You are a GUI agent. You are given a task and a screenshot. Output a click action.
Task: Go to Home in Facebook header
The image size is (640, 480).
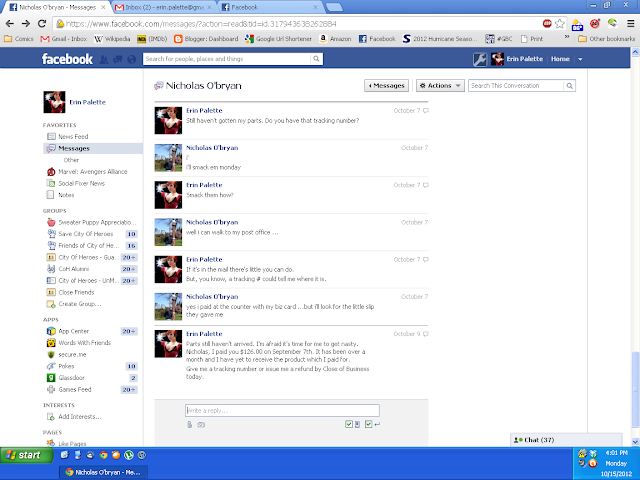click(x=560, y=59)
